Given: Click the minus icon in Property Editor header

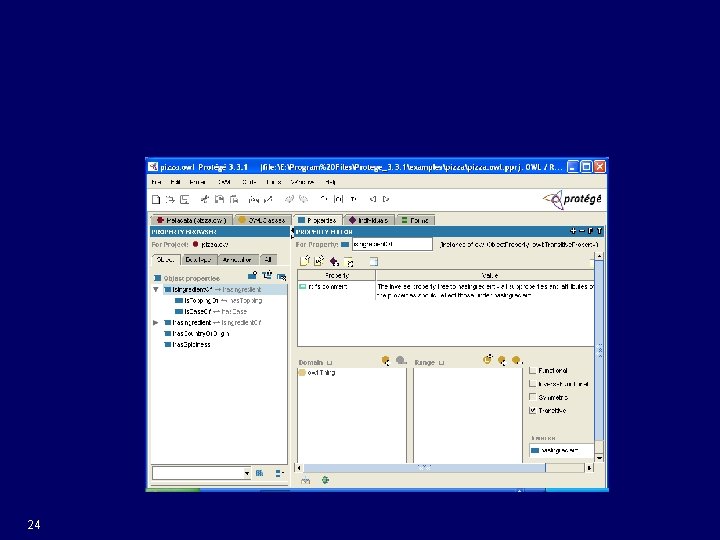Looking at the screenshot, I should point(582,231).
